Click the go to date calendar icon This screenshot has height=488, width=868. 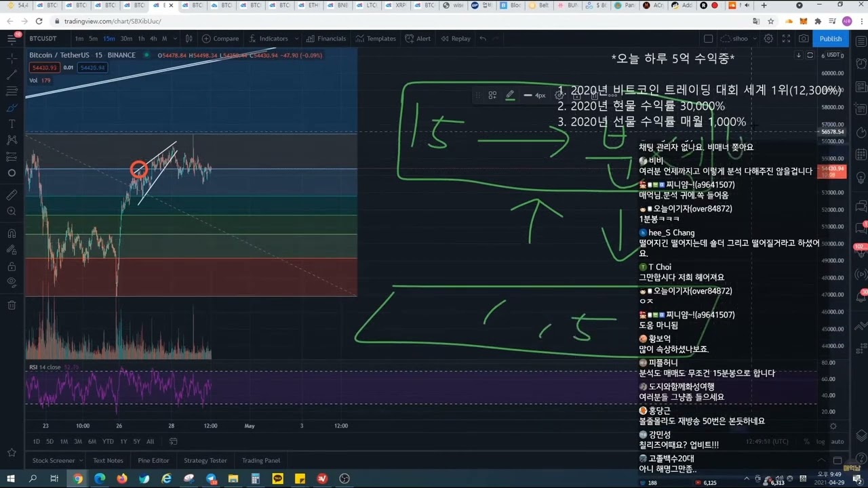(174, 441)
